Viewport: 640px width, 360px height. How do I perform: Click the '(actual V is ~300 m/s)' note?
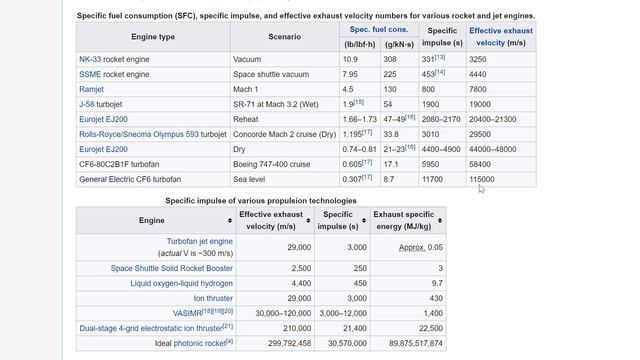coord(196,253)
